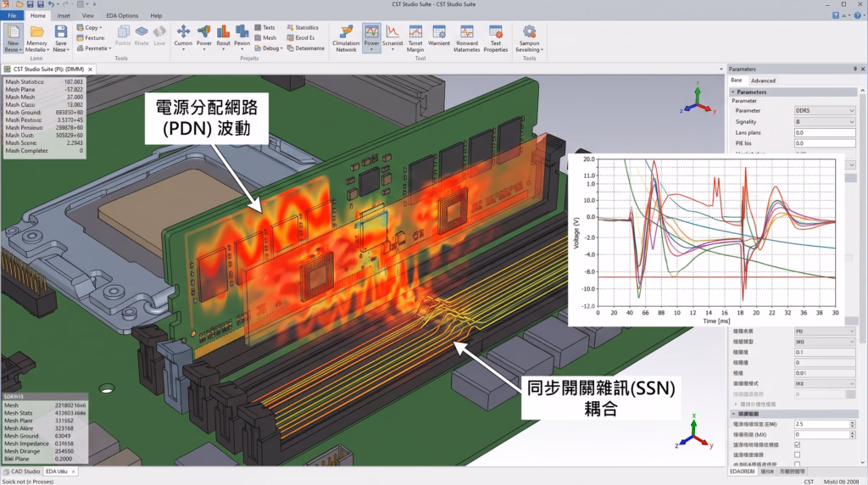Decrease the MX spinner value
Screen dimensions: 868x485
click(x=853, y=437)
